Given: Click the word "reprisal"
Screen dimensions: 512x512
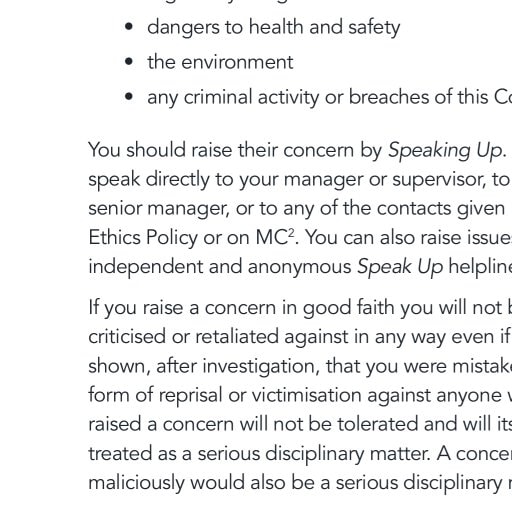Looking at the screenshot, I should pyautogui.click(x=190, y=396).
